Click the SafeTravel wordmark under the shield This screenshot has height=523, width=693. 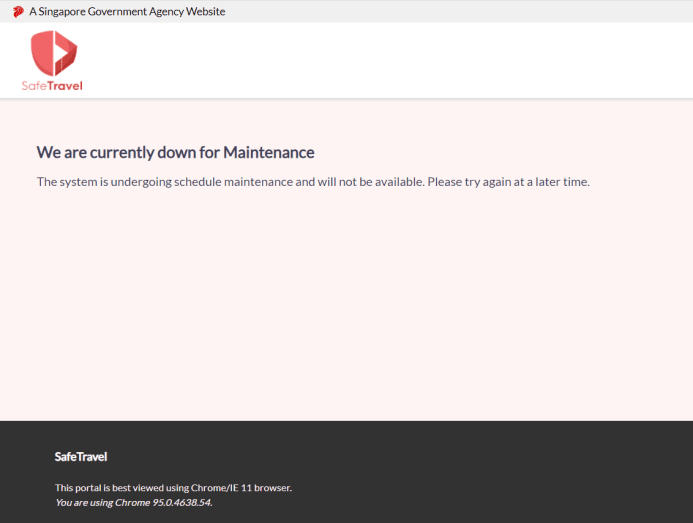pos(52,86)
